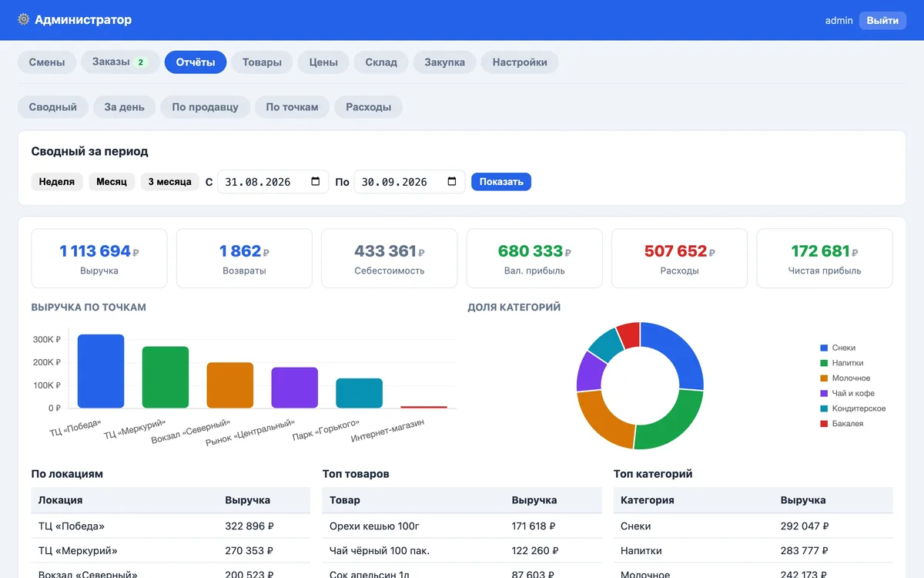Click the admin username in the header
Image resolution: width=924 pixels, height=578 pixels.
(839, 21)
